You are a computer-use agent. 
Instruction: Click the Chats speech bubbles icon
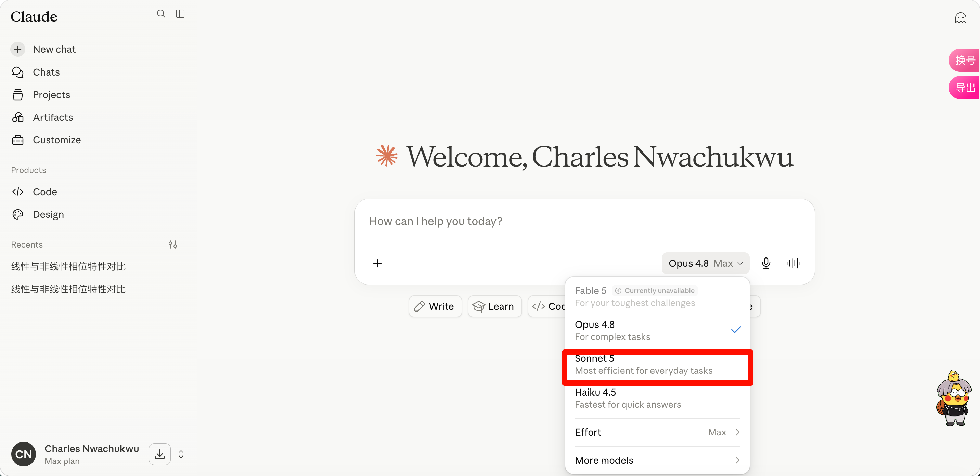pos(18,72)
